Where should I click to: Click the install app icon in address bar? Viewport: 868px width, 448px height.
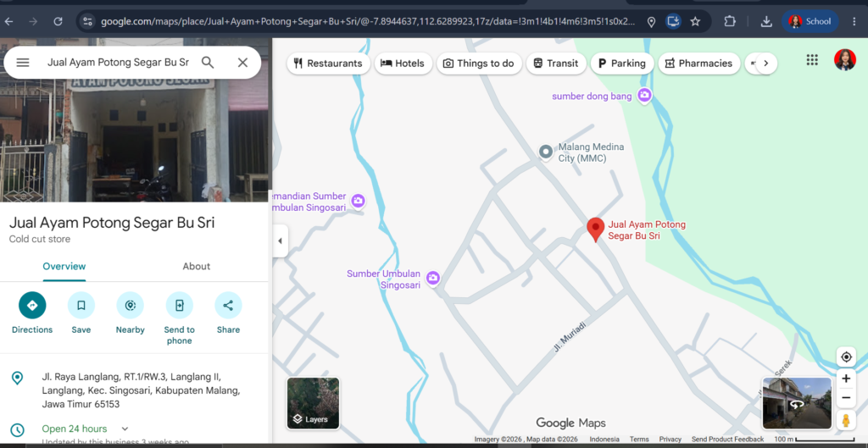click(x=673, y=21)
